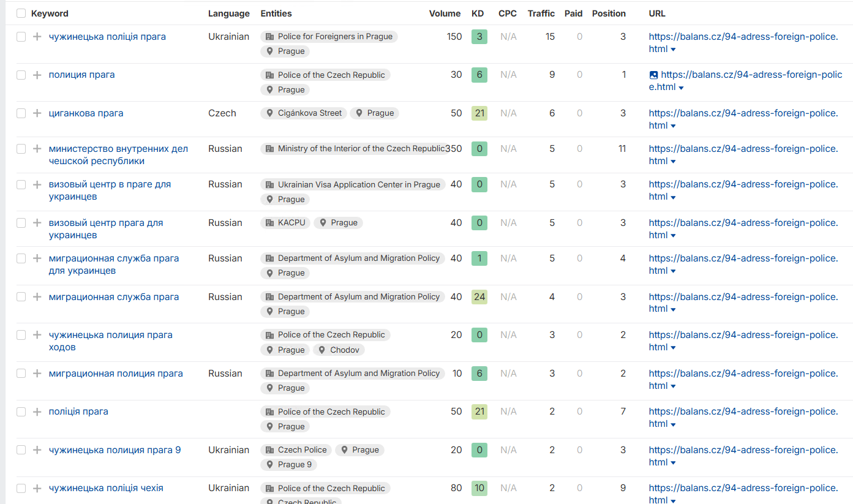This screenshot has height=504, width=853.
Task: Click the 'Cigánkova Street' entity tag
Action: pos(304,113)
